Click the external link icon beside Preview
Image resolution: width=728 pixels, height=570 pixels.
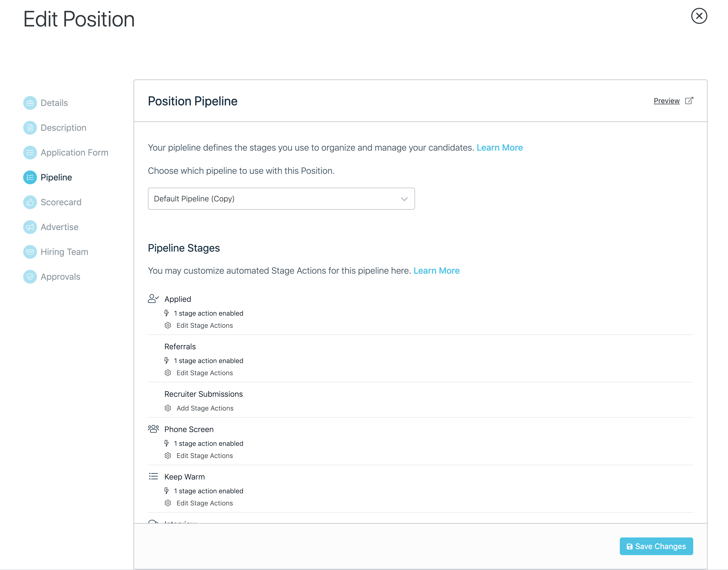pyautogui.click(x=689, y=101)
